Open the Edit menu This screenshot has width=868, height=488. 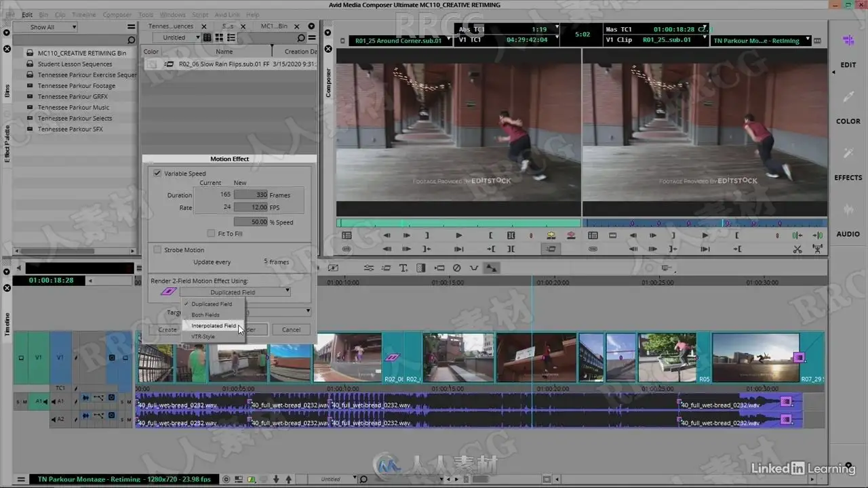pos(27,14)
